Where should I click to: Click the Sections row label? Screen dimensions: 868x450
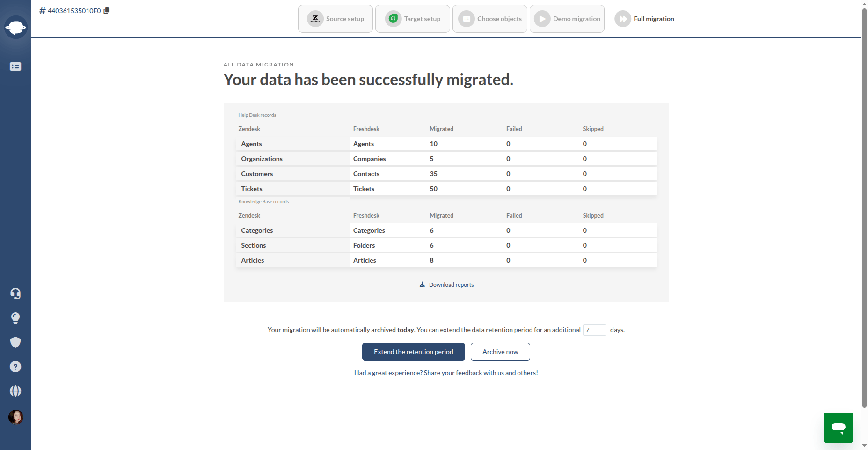tap(253, 245)
